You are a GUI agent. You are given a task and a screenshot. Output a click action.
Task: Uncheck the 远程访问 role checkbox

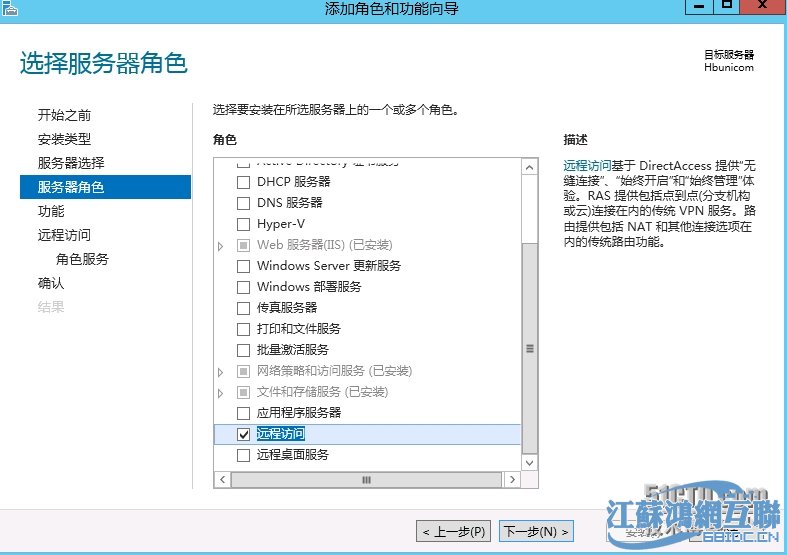[243, 434]
